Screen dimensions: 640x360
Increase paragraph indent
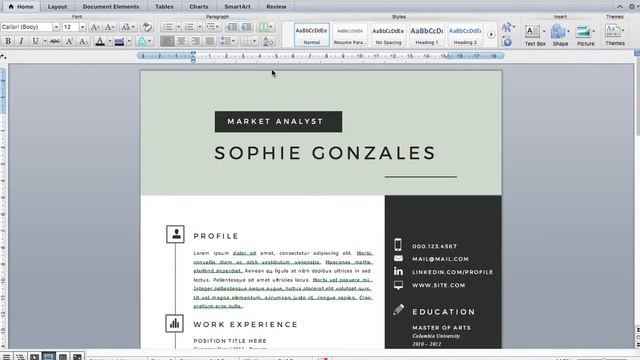pos(246,27)
